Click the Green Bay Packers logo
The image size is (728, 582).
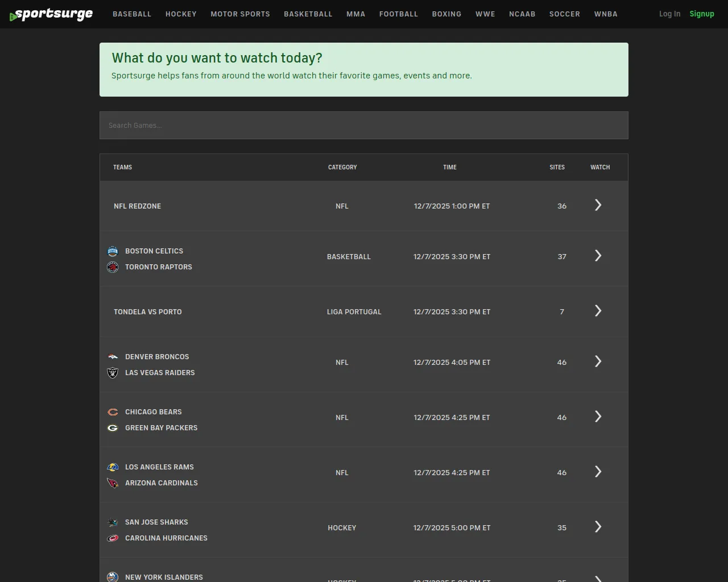113,428
